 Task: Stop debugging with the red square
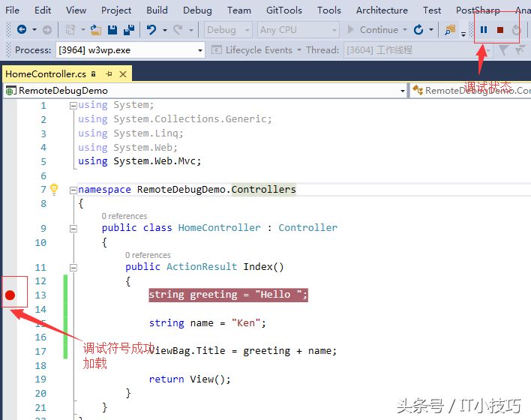tap(500, 30)
